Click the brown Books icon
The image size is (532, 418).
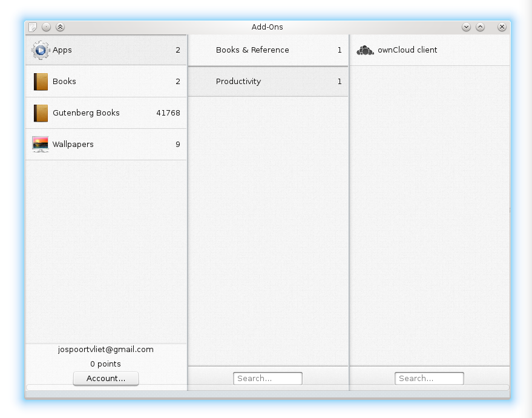pos(41,82)
